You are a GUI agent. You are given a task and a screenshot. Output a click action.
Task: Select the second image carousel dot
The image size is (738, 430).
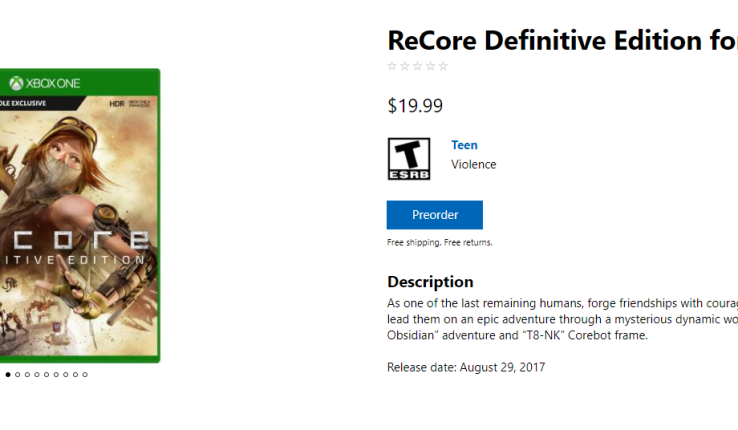tap(18, 375)
